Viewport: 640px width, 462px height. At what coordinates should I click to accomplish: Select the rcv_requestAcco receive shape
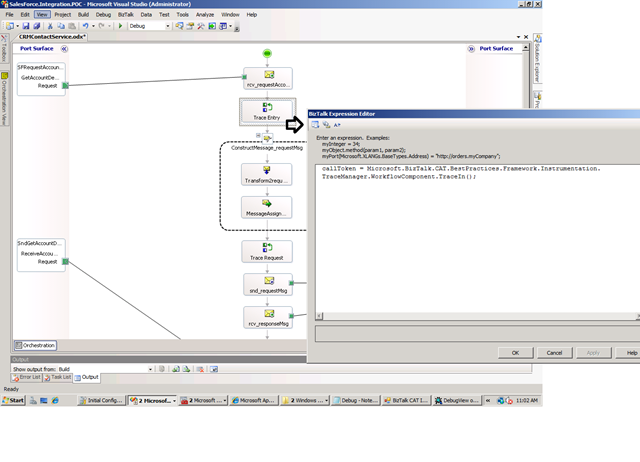point(268,78)
